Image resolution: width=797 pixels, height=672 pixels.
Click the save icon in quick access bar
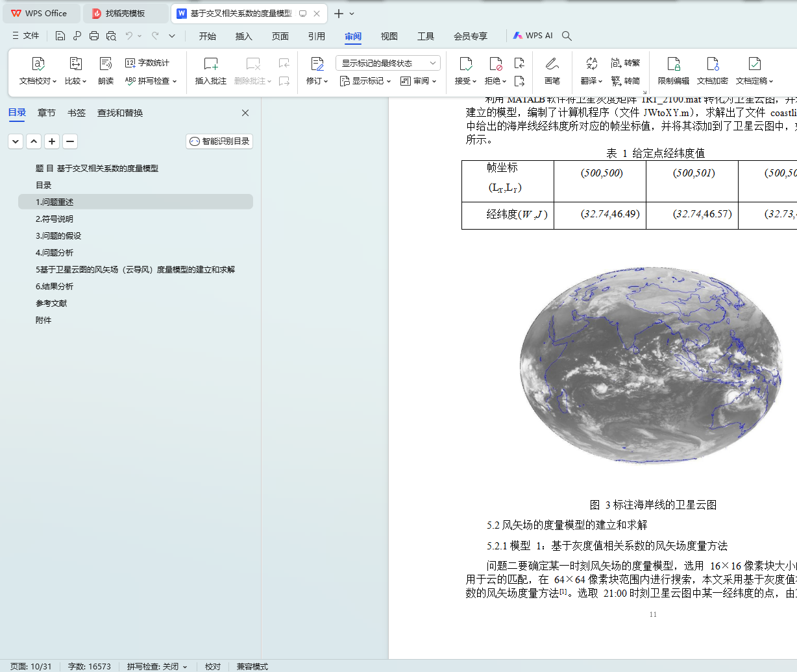[x=60, y=36]
